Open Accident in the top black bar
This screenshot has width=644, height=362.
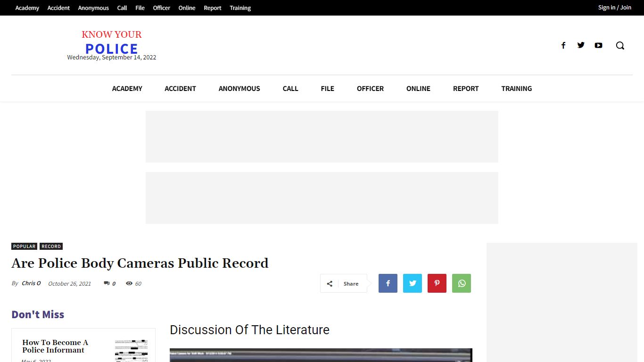58,8
